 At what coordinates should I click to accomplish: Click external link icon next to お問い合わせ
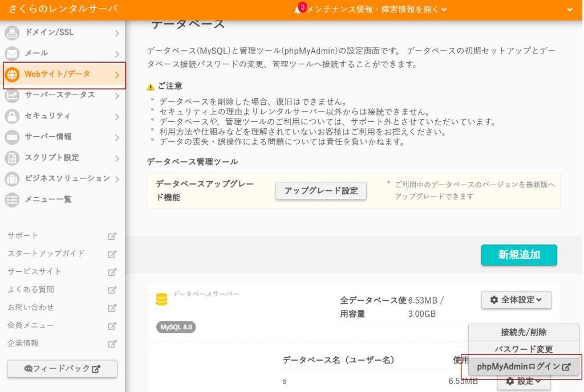coord(112,308)
